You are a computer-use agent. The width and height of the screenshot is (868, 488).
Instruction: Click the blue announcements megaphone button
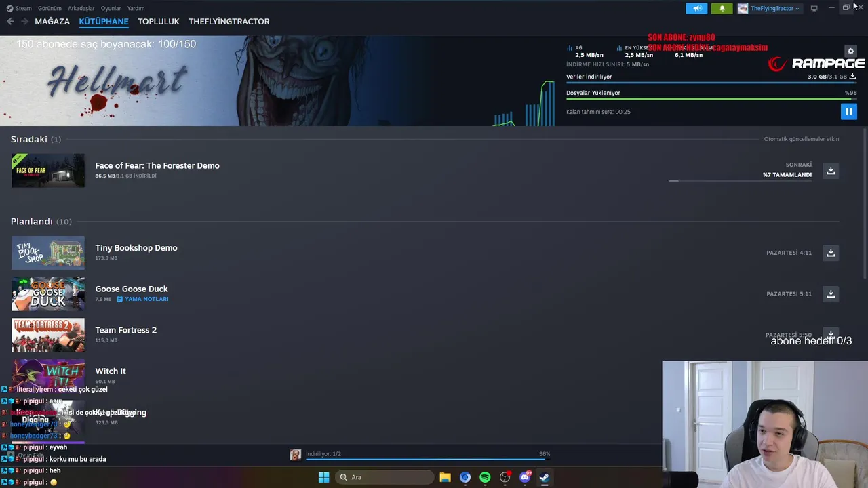[x=696, y=8]
